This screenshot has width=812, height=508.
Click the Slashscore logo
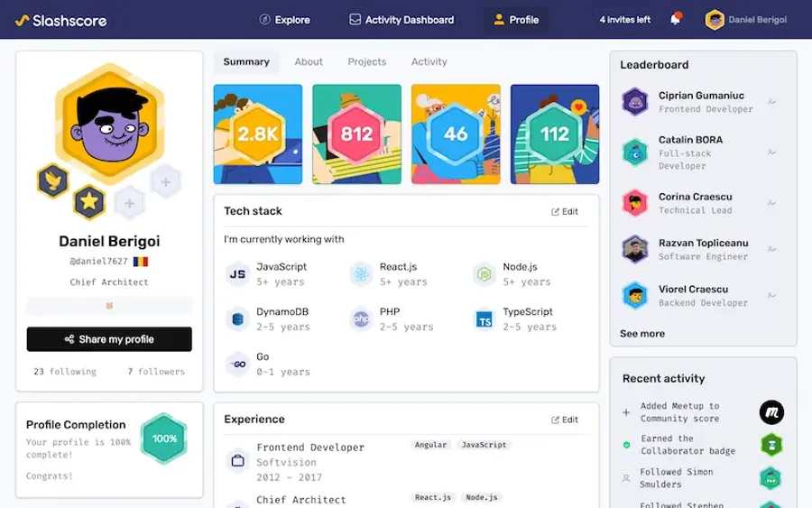pos(61,20)
